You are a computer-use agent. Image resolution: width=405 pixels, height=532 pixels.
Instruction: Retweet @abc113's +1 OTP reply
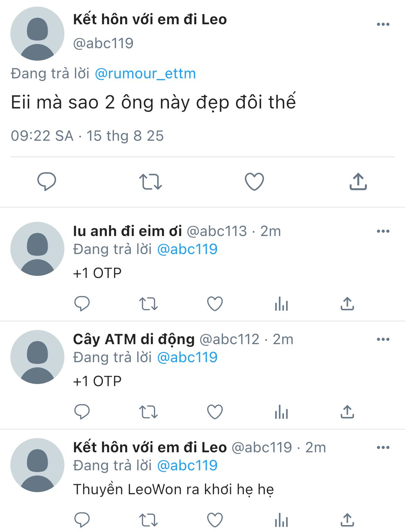148,304
